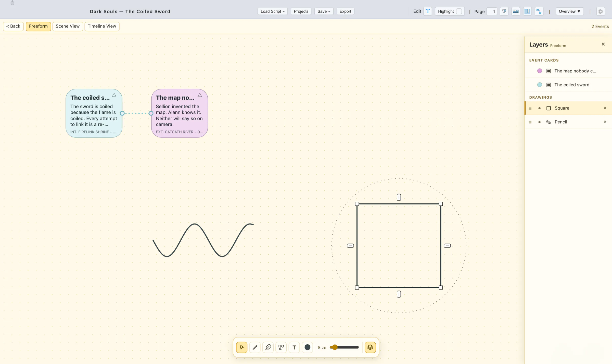Toggle the coiled sword card layer square
The image size is (612, 364).
(x=549, y=85)
